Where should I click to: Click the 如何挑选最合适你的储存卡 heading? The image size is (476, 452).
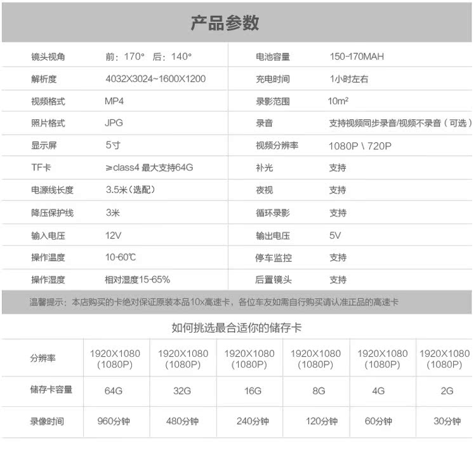(237, 328)
